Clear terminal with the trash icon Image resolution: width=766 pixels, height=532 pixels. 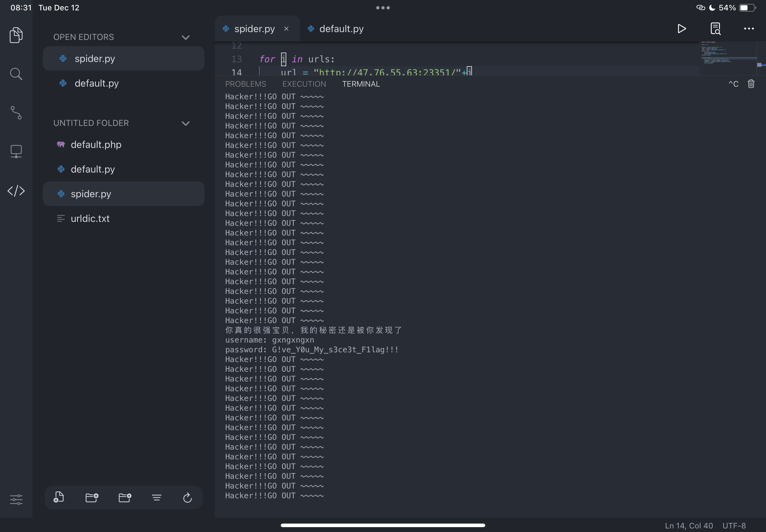pos(751,84)
